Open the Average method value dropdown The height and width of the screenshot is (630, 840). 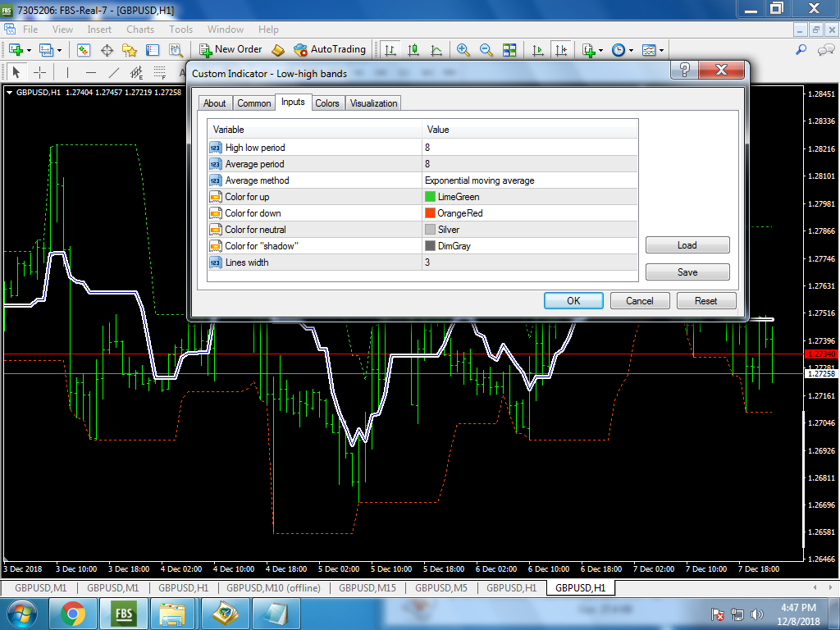click(531, 180)
